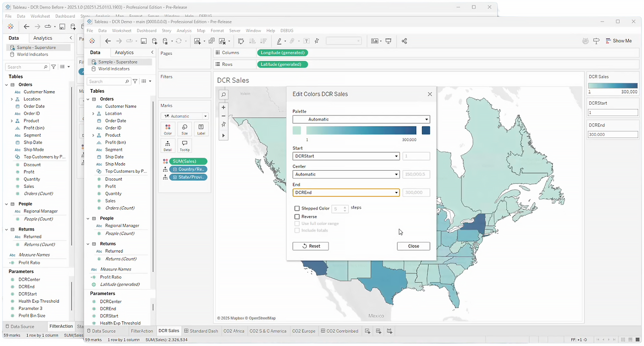Viewport: 644px width, 346px height.
Task: Click the DCRStart parameter input field
Action: [x=613, y=113]
